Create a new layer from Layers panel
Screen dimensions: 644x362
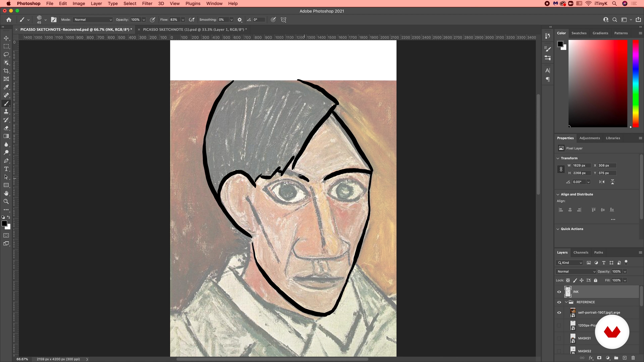click(x=625, y=358)
